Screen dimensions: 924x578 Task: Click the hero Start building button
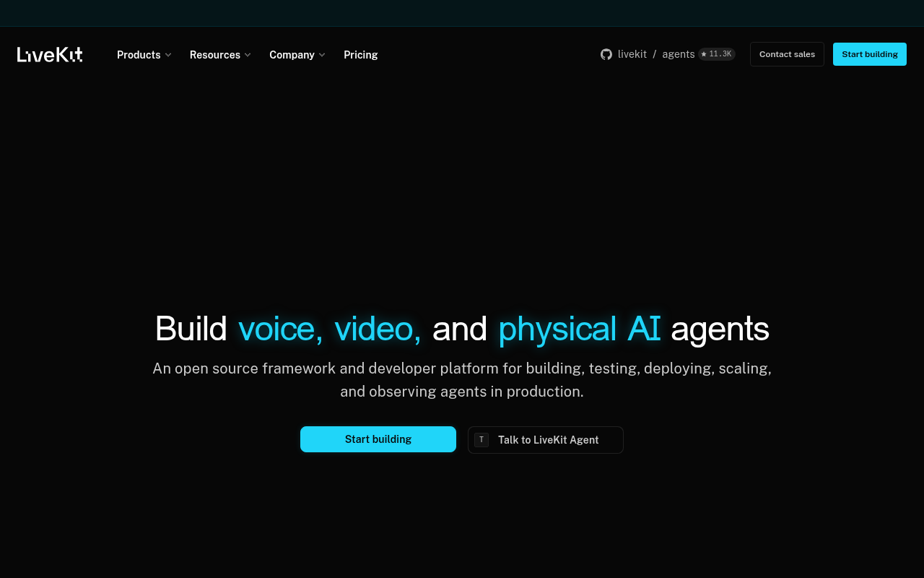378,439
